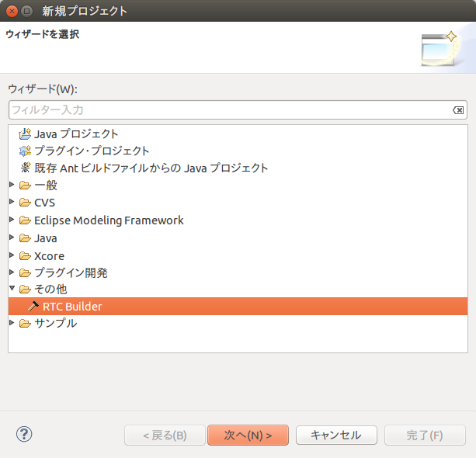This screenshot has height=458, width=476.
Task: Click the プラグイン開発 folder icon
Action: pyautogui.click(x=25, y=272)
